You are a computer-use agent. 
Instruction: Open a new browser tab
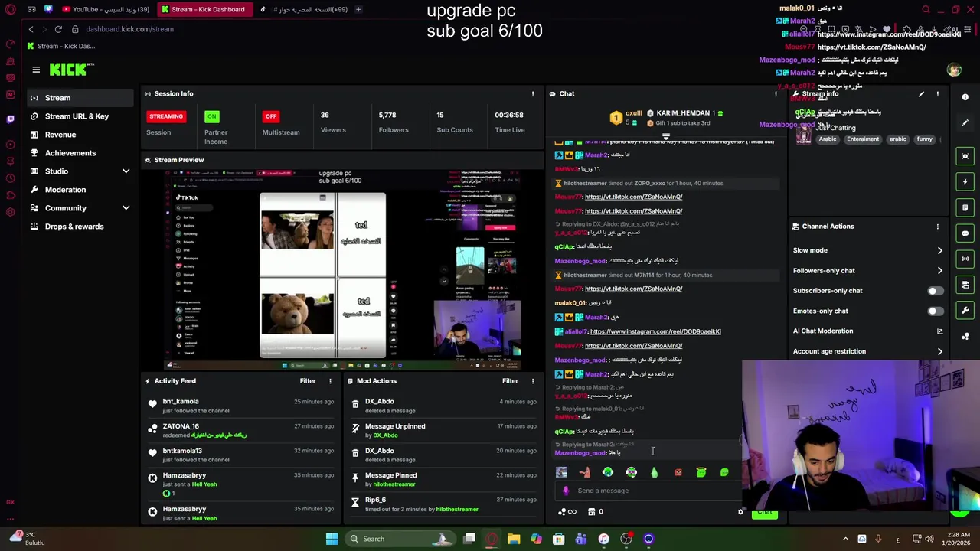[358, 9]
